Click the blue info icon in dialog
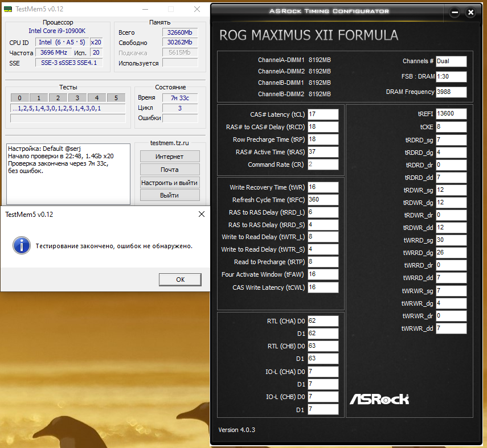Viewport: 487px width, 448px height. (22, 245)
